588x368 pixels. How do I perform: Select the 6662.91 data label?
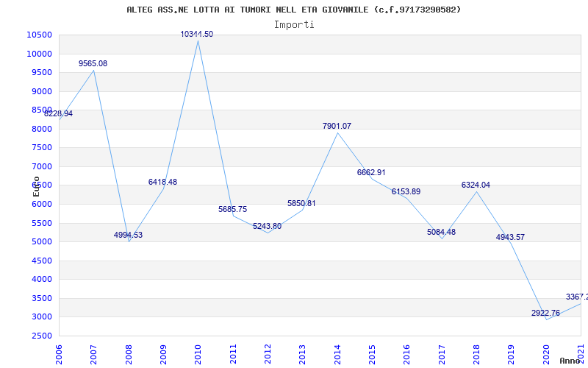coord(371,173)
